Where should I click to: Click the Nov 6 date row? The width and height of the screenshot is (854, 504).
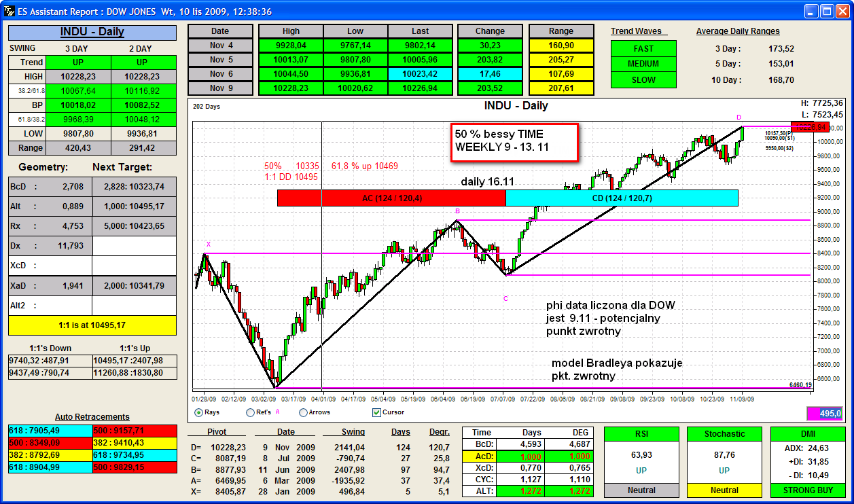coord(220,74)
